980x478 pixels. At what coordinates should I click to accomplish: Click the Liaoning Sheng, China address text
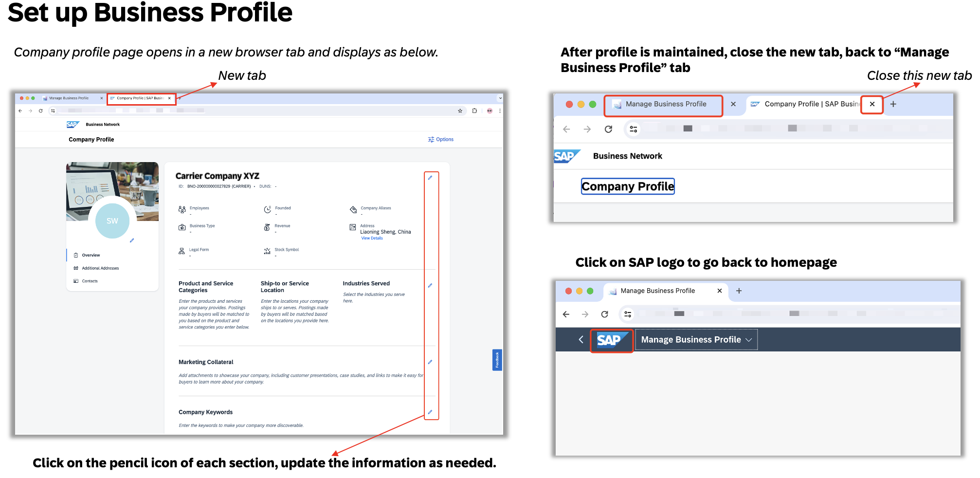pyautogui.click(x=385, y=232)
